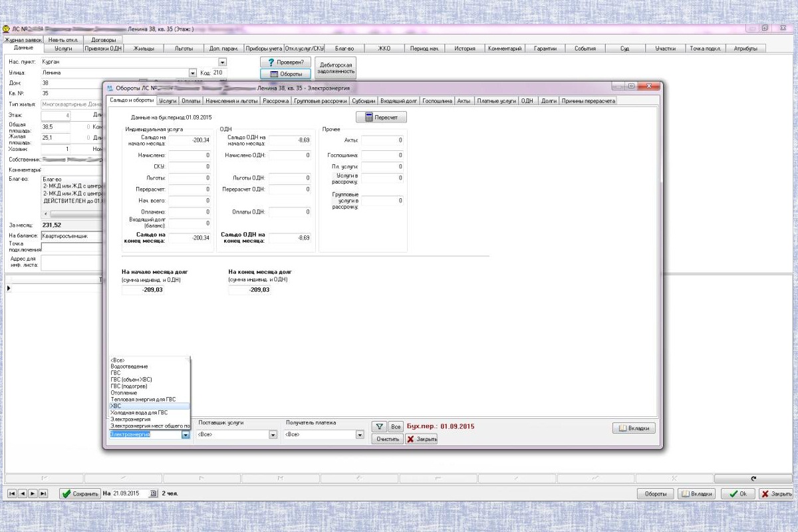Click the funnel filter icon button
Image resolution: width=798 pixels, height=532 pixels.
379,427
